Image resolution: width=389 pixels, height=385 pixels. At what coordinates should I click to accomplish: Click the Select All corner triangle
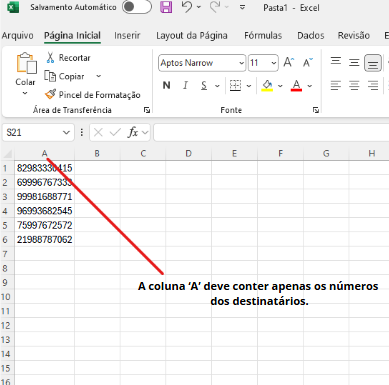[7, 154]
